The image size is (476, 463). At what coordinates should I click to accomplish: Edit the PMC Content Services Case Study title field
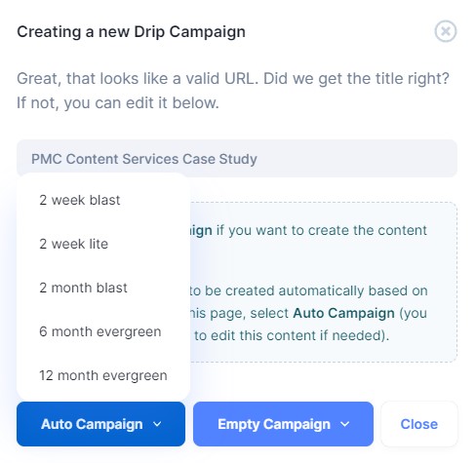click(237, 159)
